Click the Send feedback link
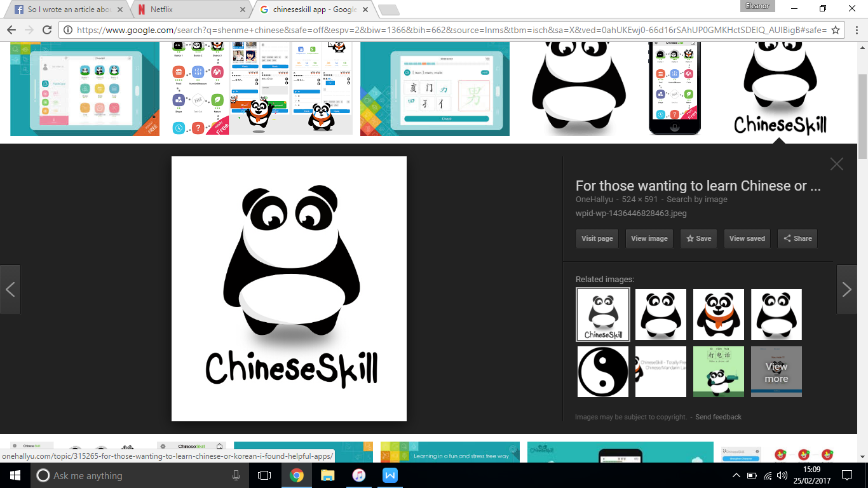The width and height of the screenshot is (868, 488). pos(719,417)
